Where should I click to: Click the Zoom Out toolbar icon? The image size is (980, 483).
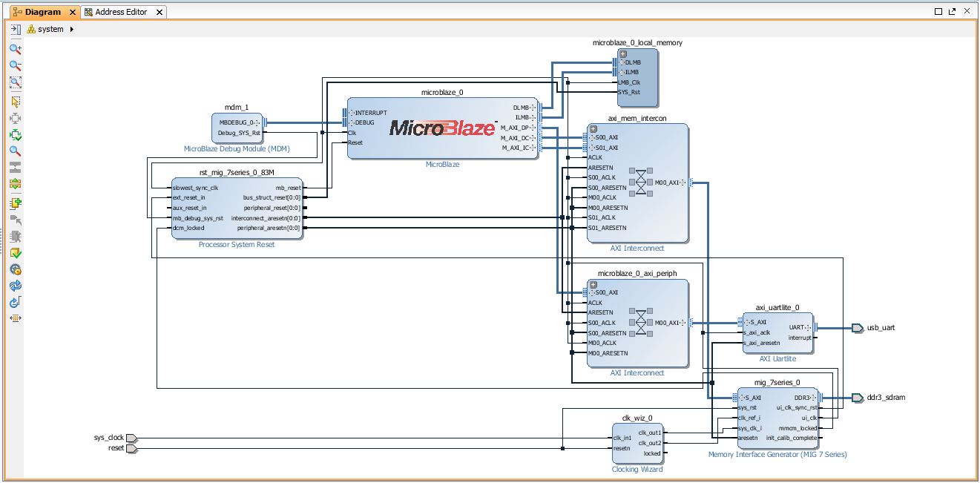(x=15, y=65)
